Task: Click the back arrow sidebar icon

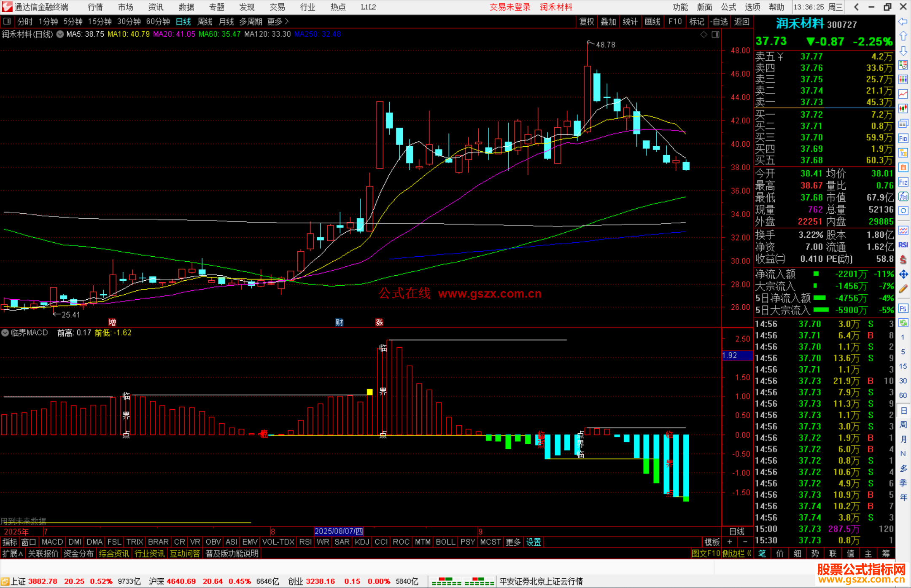Action: (903, 21)
